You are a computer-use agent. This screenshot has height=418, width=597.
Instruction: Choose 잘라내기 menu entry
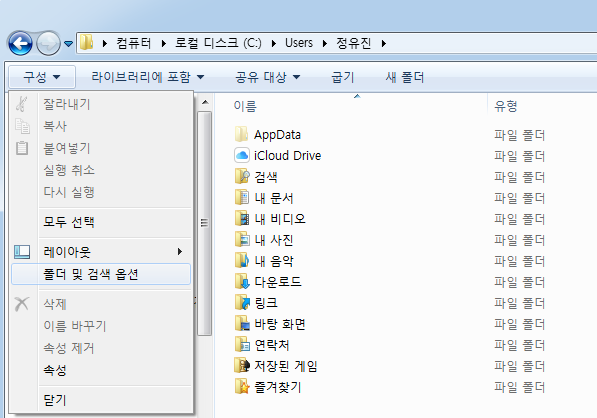click(101, 104)
